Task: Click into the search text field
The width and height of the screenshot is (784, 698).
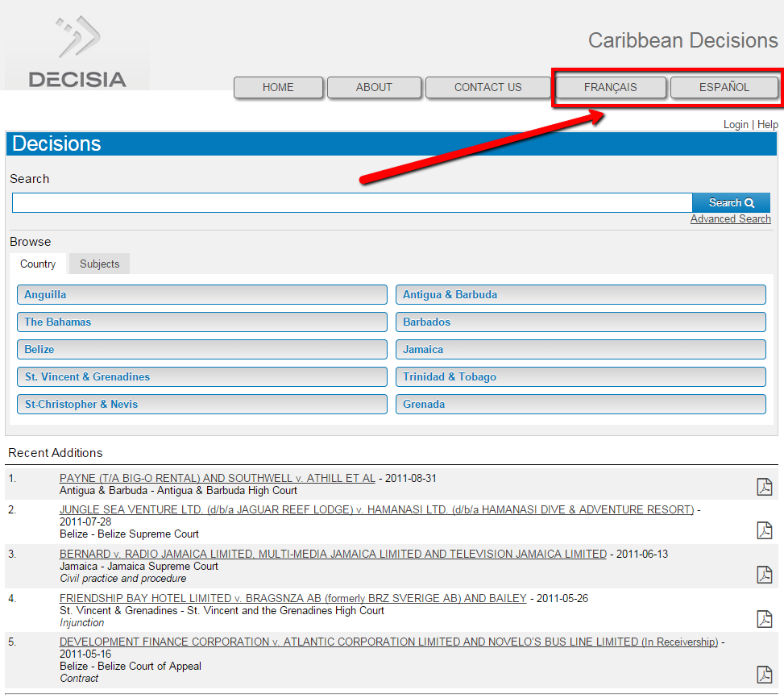Action: pyautogui.click(x=351, y=203)
